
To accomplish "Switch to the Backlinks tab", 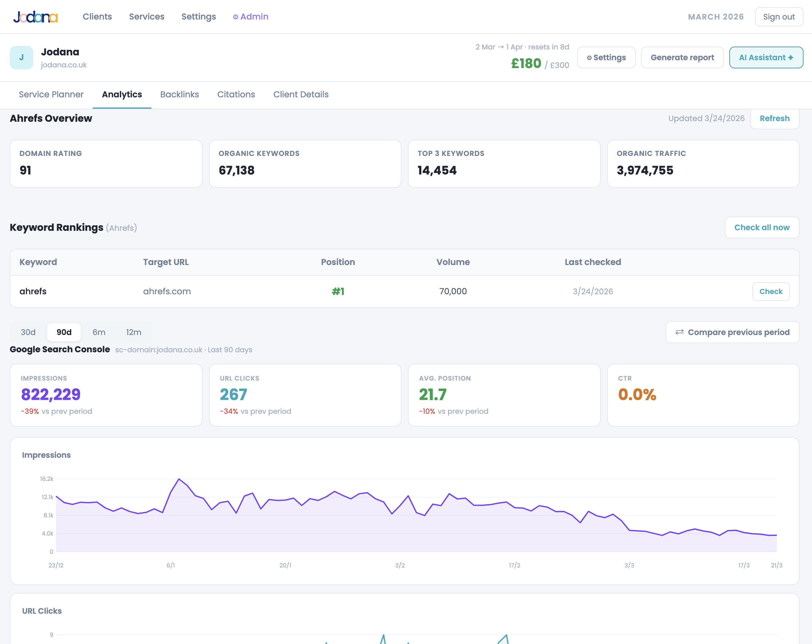I will (180, 94).
